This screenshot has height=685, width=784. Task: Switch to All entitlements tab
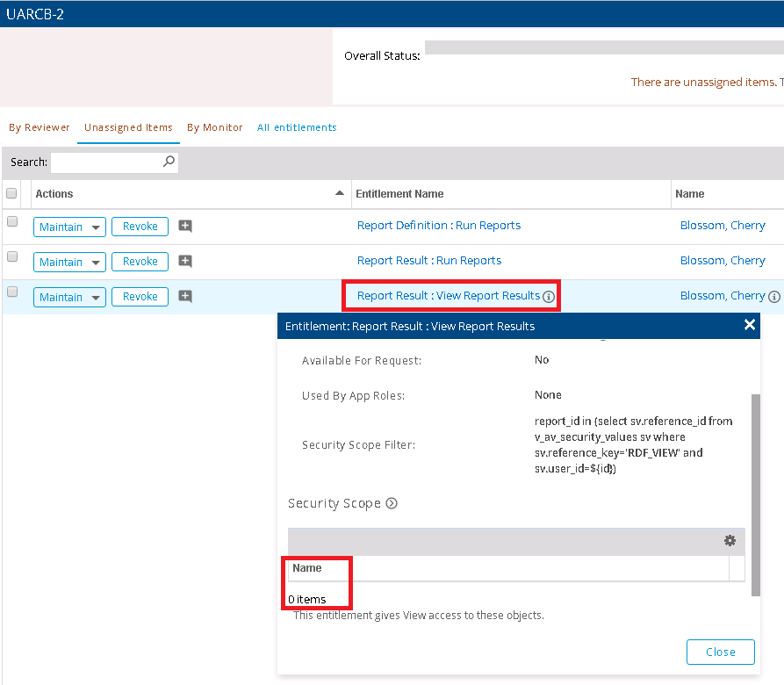click(297, 127)
